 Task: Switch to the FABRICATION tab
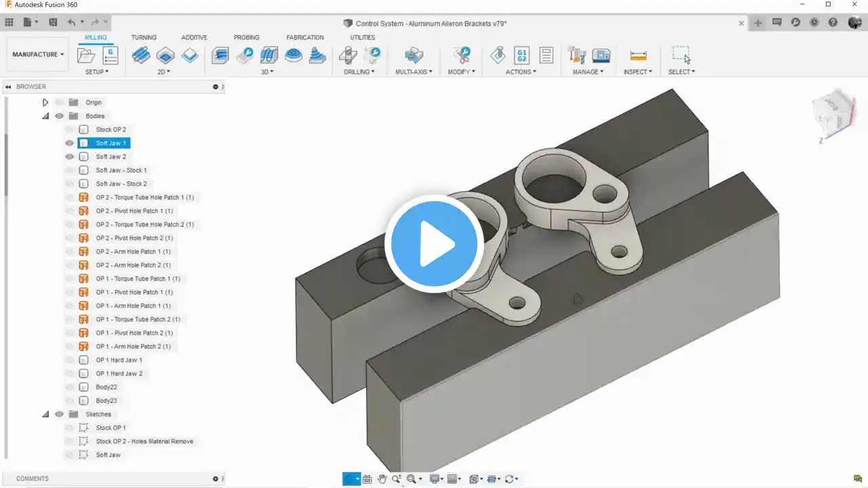coord(305,37)
